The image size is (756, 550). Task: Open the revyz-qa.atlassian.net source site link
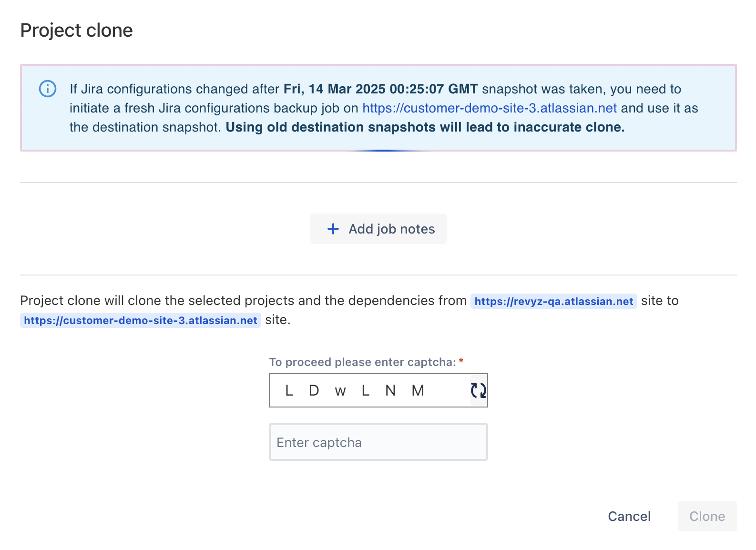(553, 301)
